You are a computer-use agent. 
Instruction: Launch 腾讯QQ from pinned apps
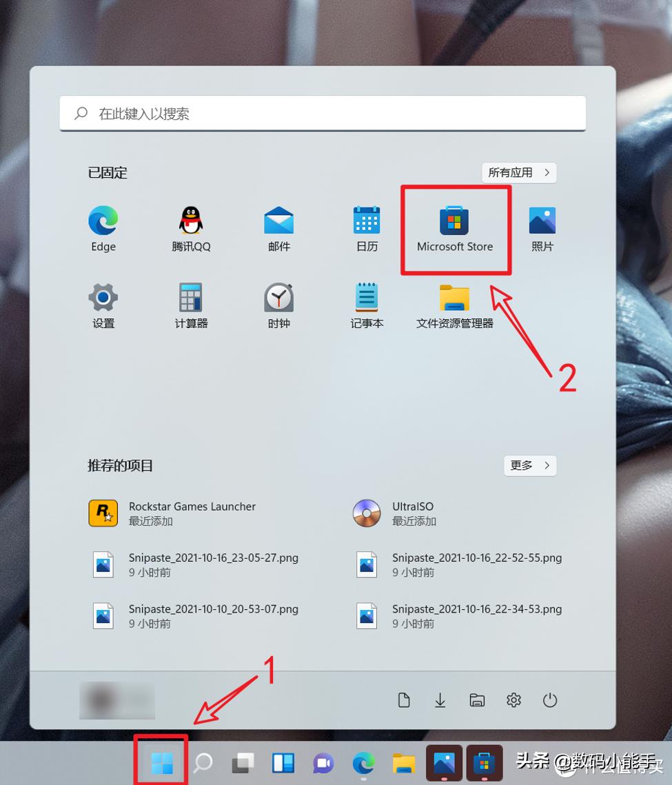tap(191, 229)
